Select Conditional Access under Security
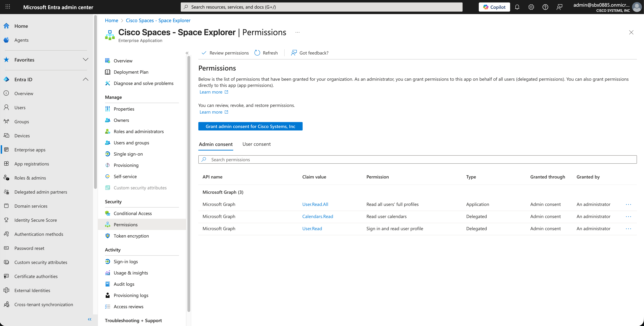Image resolution: width=644 pixels, height=326 pixels. [132, 213]
